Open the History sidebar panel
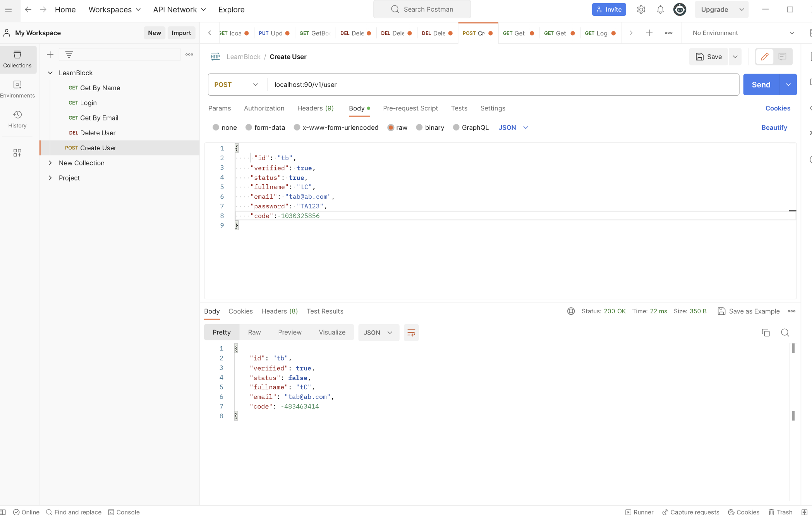The width and height of the screenshot is (812, 515). [17, 119]
